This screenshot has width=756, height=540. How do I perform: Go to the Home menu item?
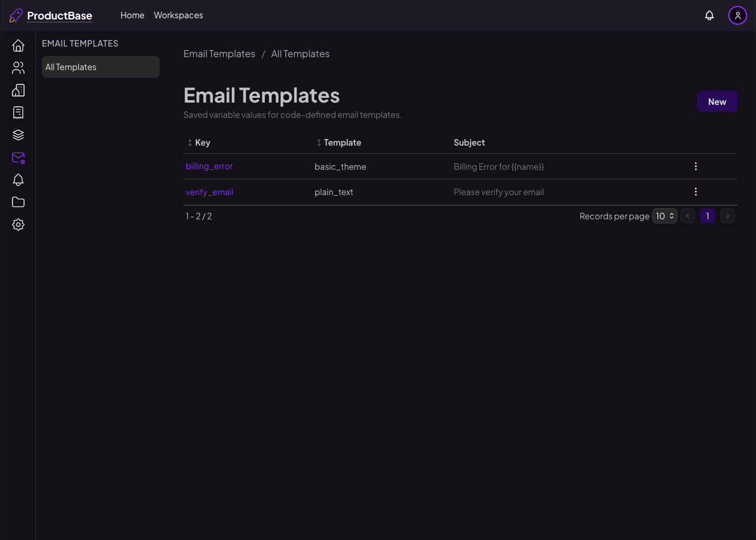(x=133, y=15)
